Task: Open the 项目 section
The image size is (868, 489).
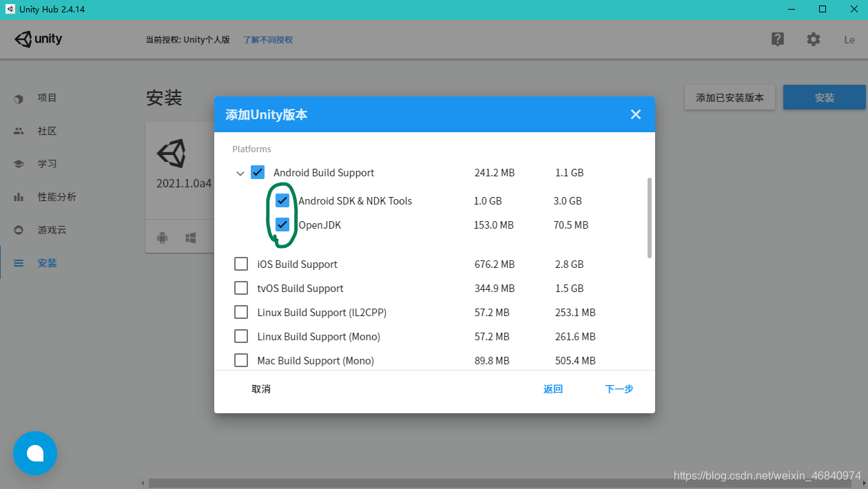Action: click(x=48, y=98)
